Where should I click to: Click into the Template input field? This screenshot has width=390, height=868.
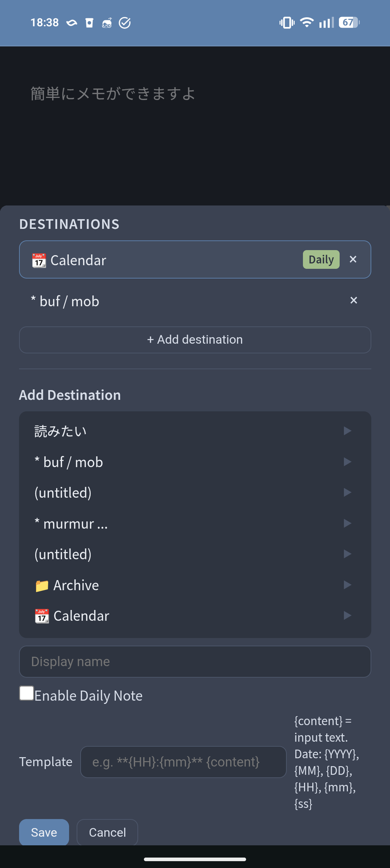tap(183, 762)
